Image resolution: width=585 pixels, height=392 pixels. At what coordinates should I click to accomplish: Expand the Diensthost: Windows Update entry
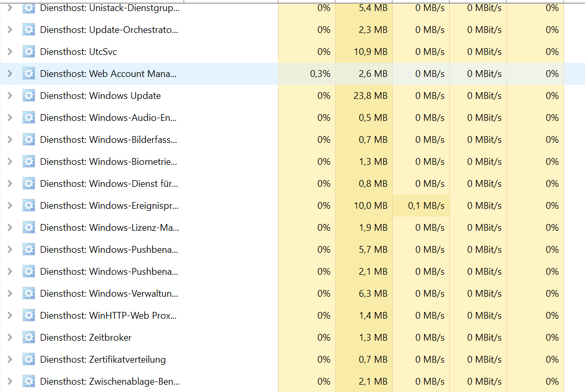click(x=10, y=95)
